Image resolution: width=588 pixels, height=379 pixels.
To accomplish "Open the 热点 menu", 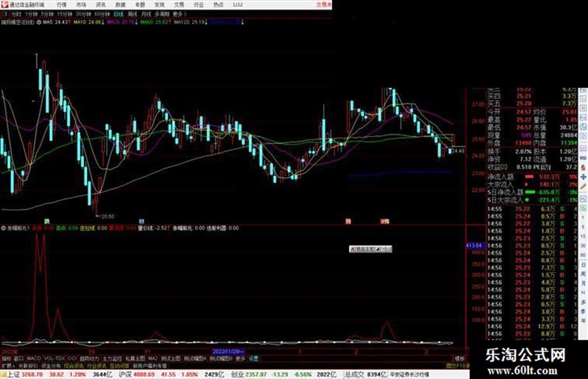I will (x=218, y=5).
